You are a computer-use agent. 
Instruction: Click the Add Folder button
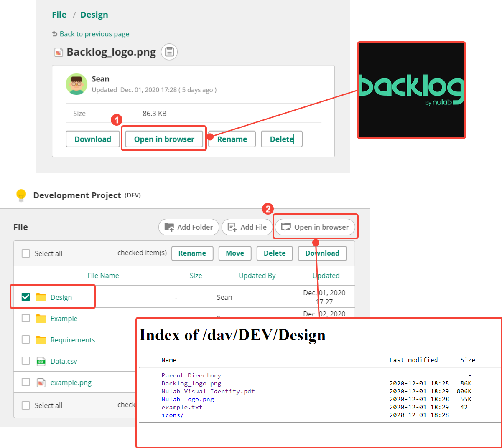[x=189, y=227]
